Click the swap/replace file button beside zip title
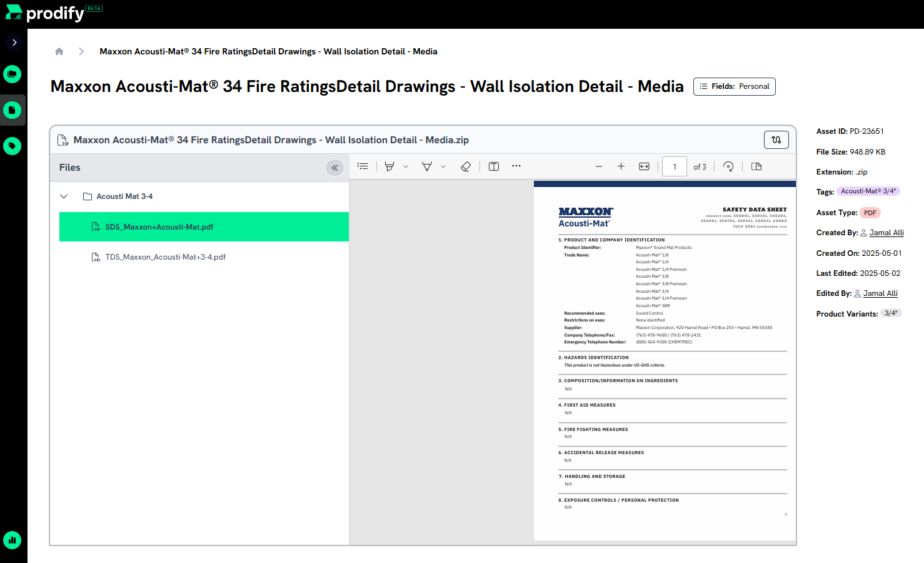Image resolution: width=924 pixels, height=563 pixels. 776,139
